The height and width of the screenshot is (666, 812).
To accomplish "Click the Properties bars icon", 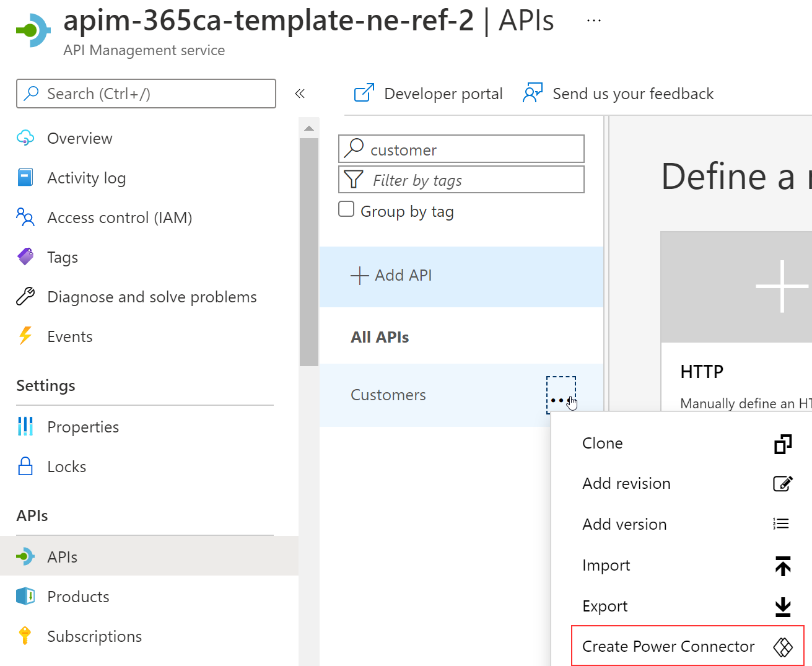I will [25, 426].
